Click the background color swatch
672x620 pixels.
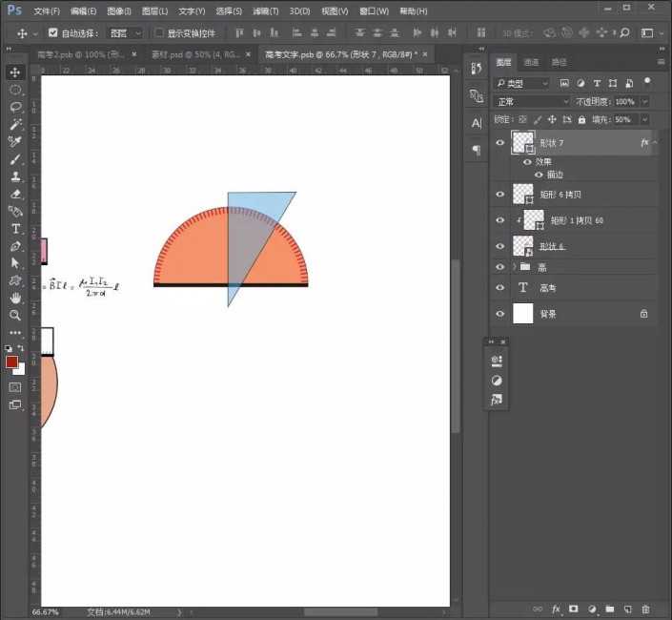(x=21, y=370)
